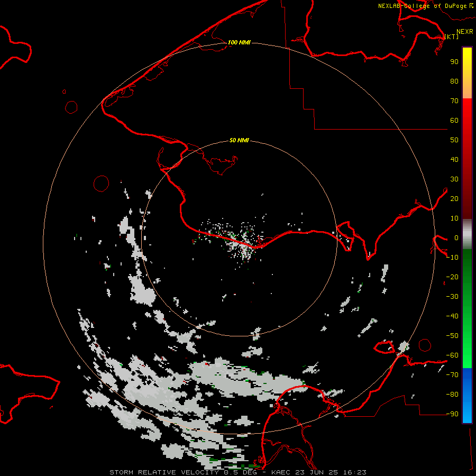Select the 40 knot scale label
This screenshot has width=476, height=476.
[x=454, y=159]
